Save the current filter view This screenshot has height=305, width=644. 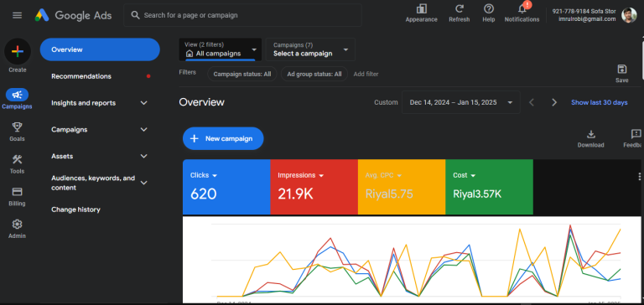coord(622,74)
